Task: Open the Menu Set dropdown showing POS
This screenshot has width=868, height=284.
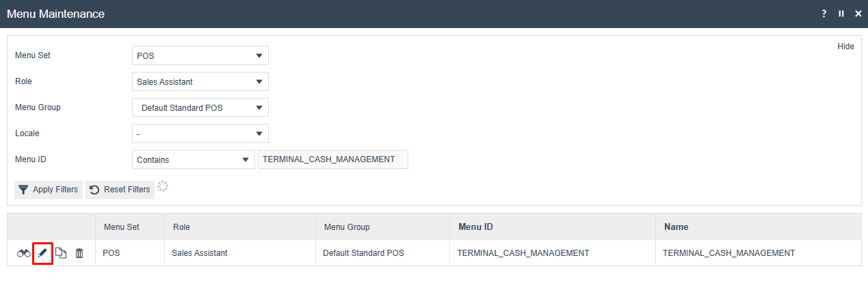Action: tap(200, 55)
